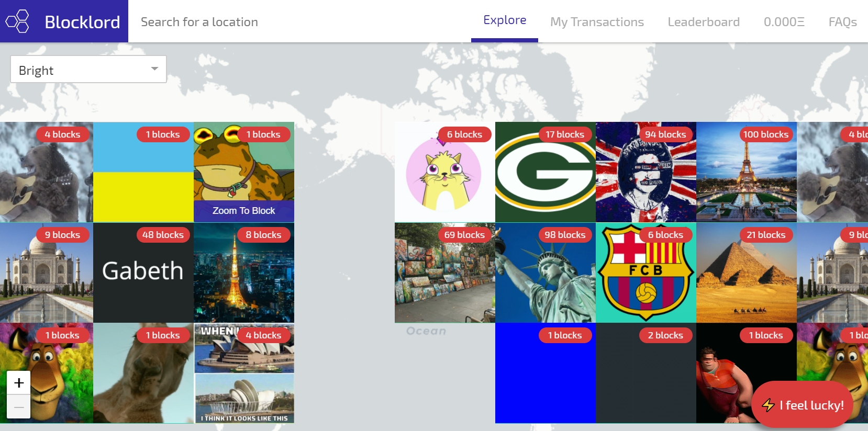Select the Statue of Liberty tile
Screen dimensions: 868x431
click(x=546, y=273)
